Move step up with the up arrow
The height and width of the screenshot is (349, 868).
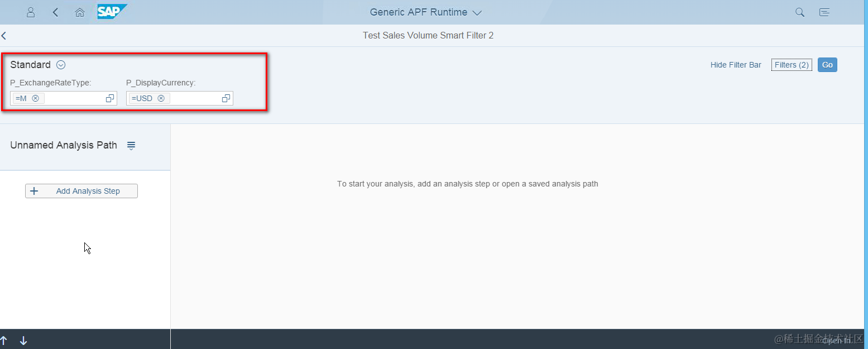click(x=3, y=341)
